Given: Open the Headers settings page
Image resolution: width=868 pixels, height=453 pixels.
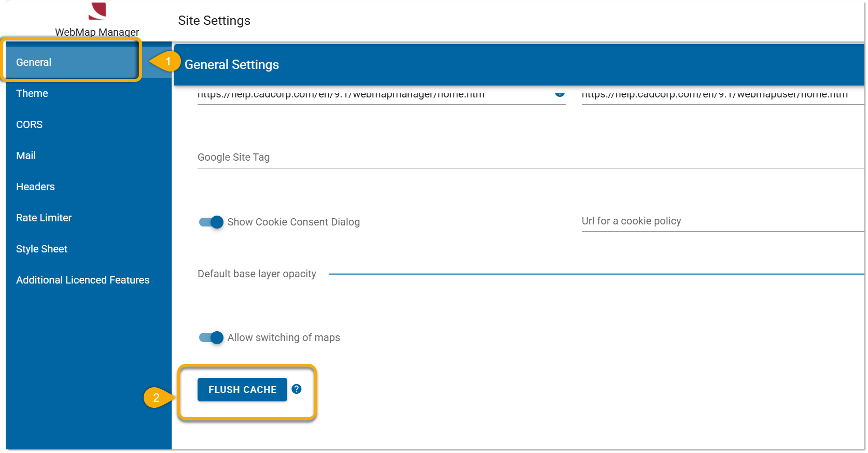Looking at the screenshot, I should [89, 187].
